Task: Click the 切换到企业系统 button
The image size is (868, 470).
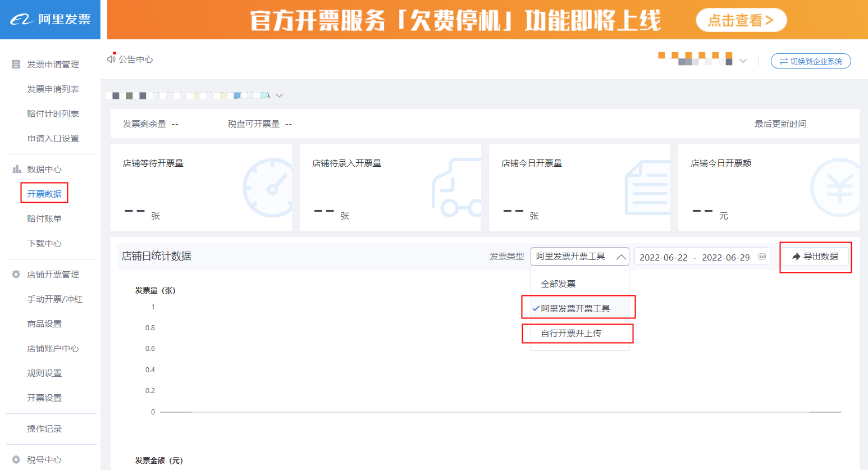Action: [x=811, y=61]
